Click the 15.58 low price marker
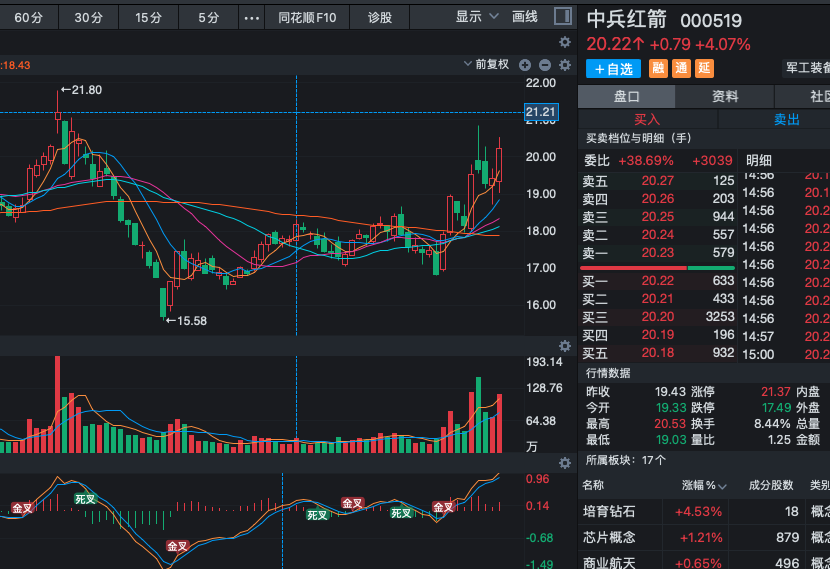 [x=186, y=321]
